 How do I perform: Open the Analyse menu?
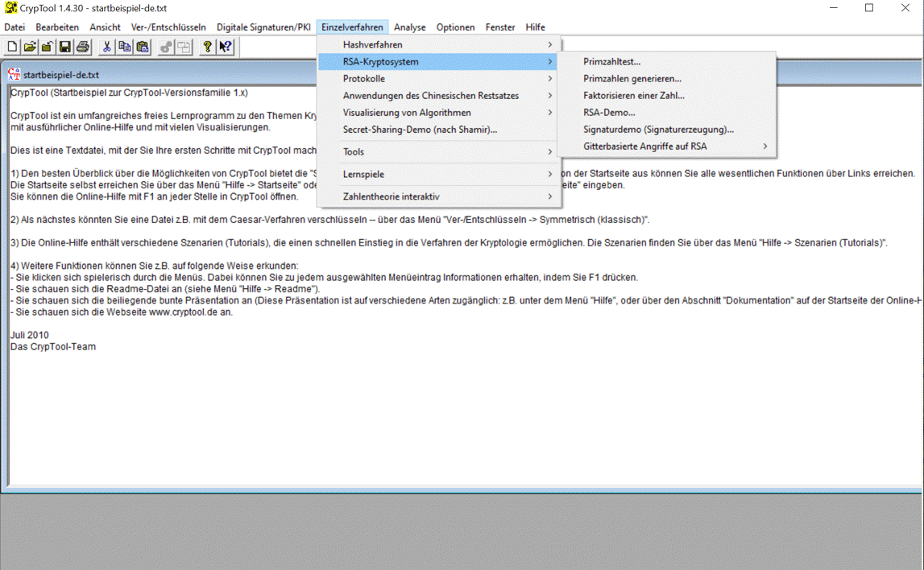coord(409,27)
